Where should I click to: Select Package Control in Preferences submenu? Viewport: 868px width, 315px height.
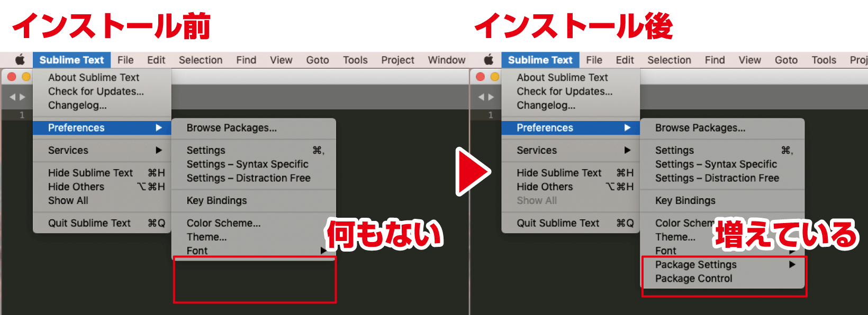point(693,279)
